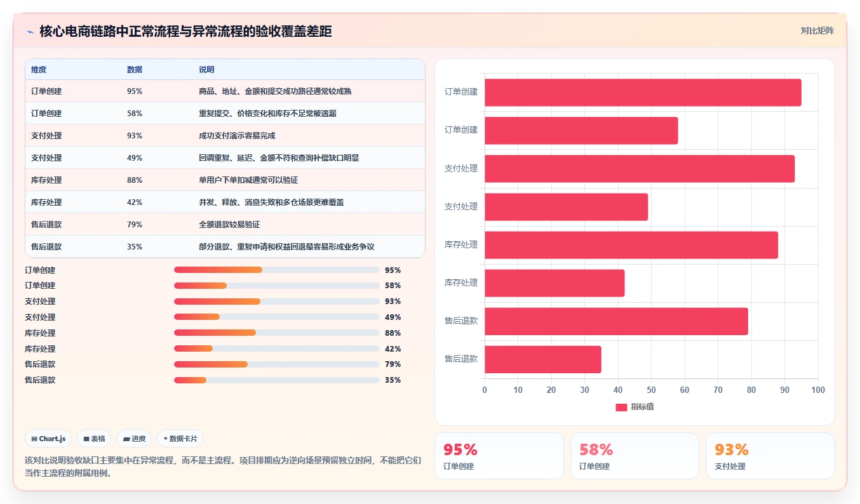Viewport: 860px width, 504px height.
Task: Click the chart bar reaching 35 for 售后退款
Action: click(543, 359)
